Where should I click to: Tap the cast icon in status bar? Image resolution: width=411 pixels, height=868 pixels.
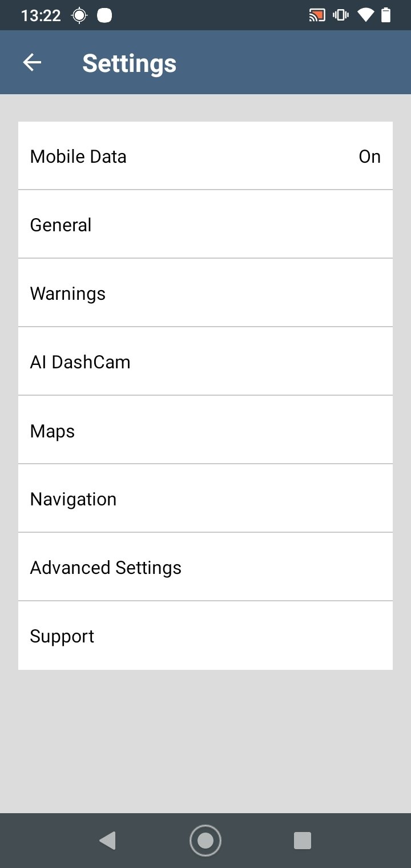pyautogui.click(x=317, y=15)
